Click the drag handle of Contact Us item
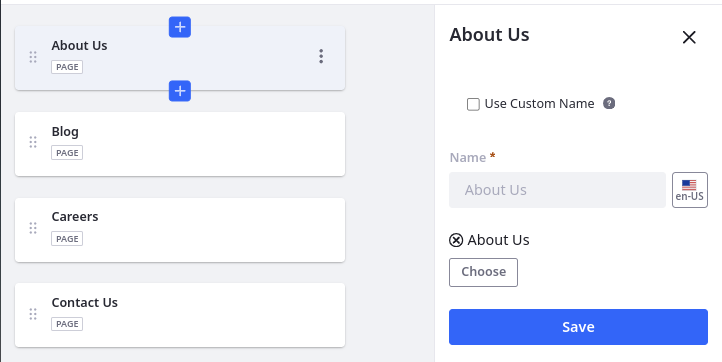722x362 pixels. pyautogui.click(x=33, y=314)
